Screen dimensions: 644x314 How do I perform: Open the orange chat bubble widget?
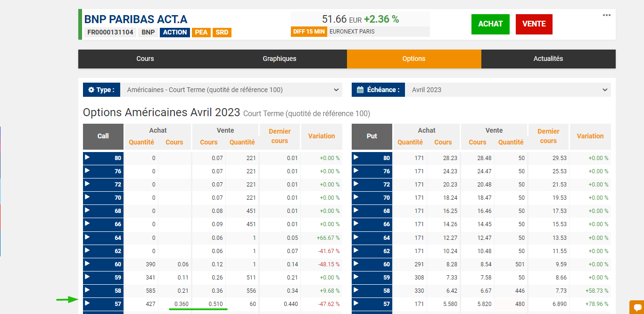(636, 306)
